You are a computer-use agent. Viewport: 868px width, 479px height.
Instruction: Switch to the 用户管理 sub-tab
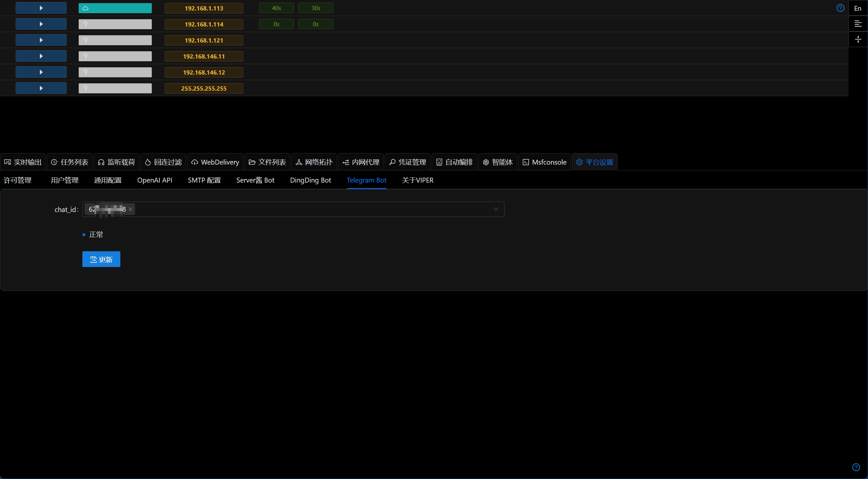tap(65, 180)
